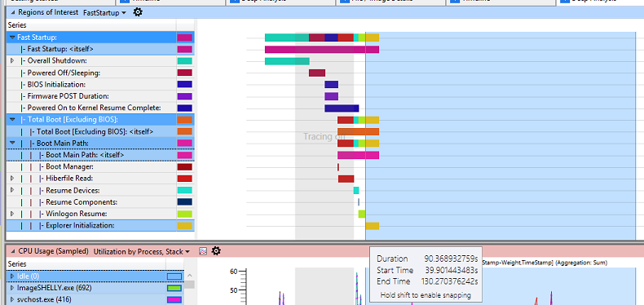644x305 pixels.
Task: Switch CPU Usage chart type icon
Action: tap(203, 251)
